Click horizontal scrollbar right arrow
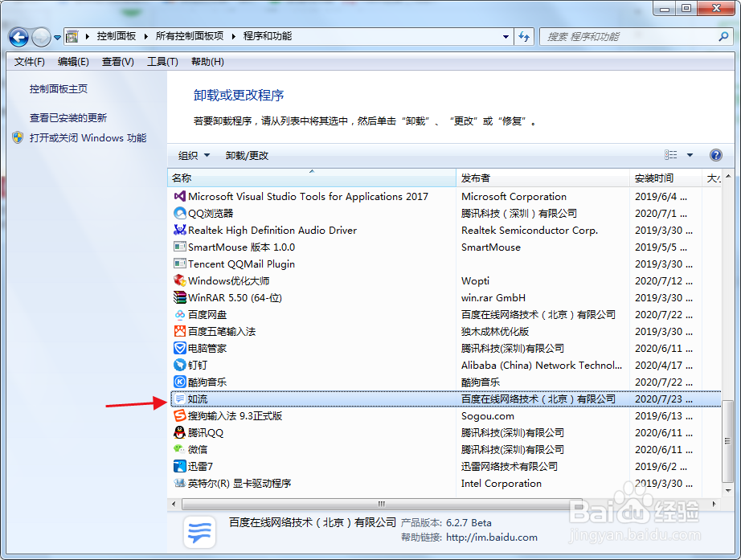Screen dimensions: 741x560 pyautogui.click(x=714, y=504)
